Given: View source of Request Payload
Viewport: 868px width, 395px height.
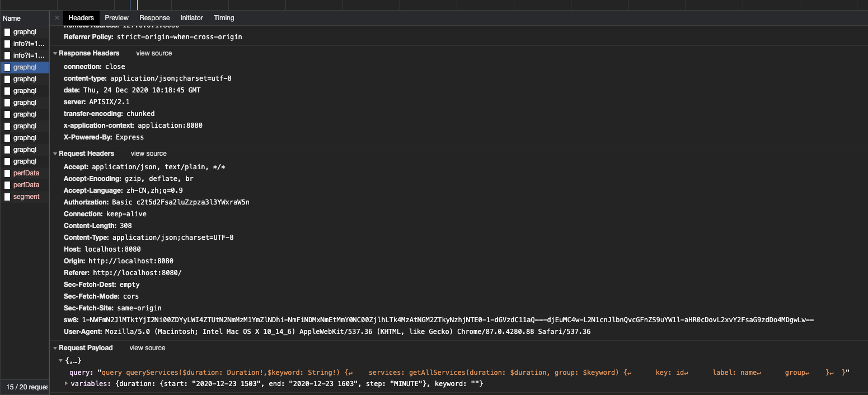Looking at the screenshot, I should tap(148, 348).
